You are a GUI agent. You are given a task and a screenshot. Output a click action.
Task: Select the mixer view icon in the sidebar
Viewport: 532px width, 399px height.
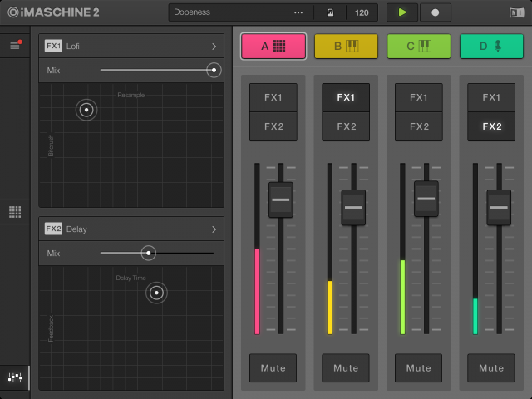click(14, 377)
